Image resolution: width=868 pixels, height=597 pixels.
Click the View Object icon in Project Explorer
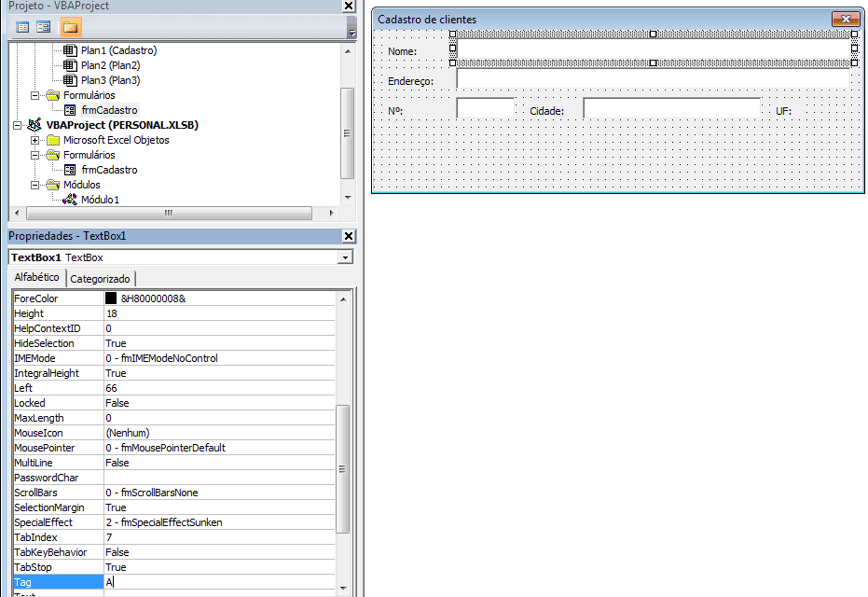coord(42,26)
